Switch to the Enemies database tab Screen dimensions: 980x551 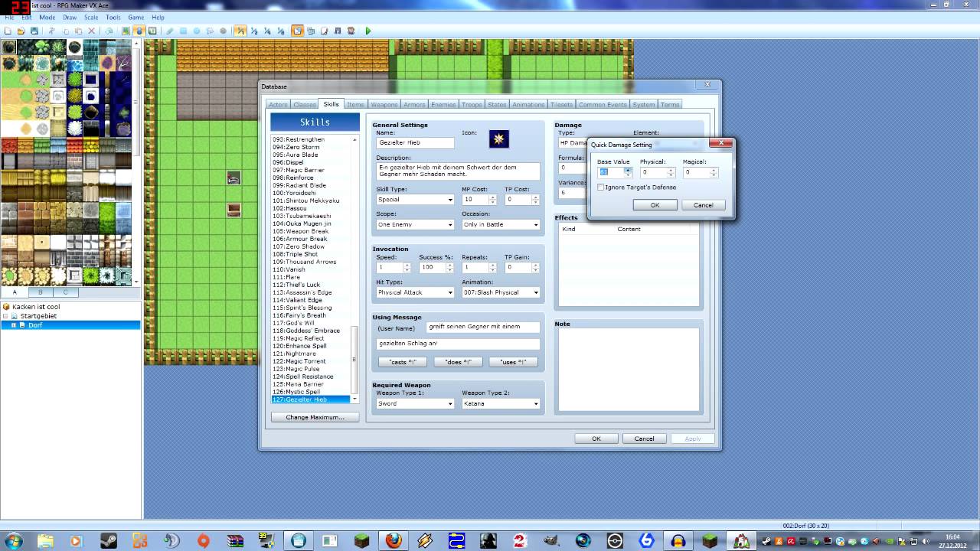point(443,104)
